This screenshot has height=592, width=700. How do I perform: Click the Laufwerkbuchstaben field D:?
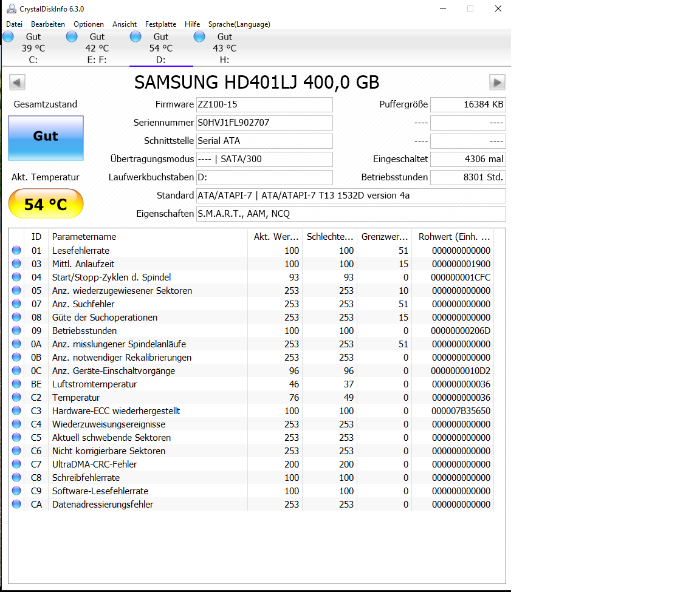click(x=264, y=177)
